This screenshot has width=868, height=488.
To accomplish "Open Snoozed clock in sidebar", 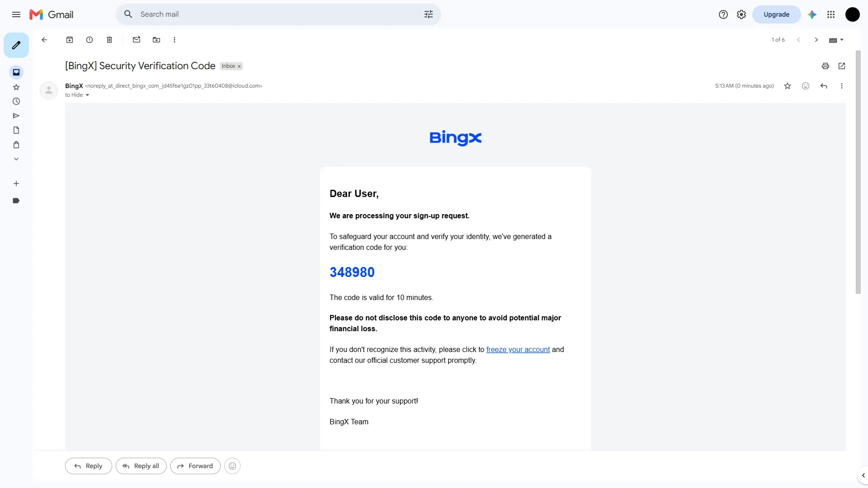I will (16, 101).
